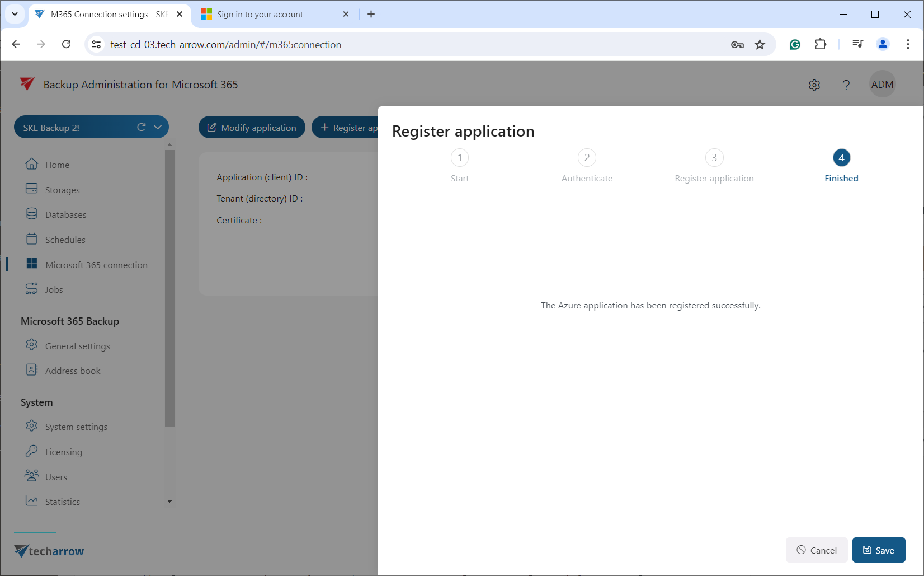Select Jobs in the navigation
The image size is (924, 576).
54,289
